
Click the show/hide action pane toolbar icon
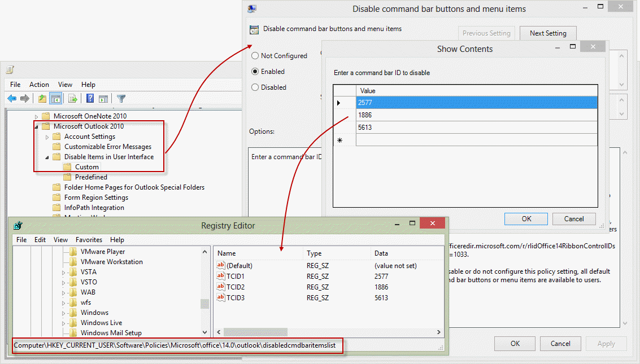103,98
